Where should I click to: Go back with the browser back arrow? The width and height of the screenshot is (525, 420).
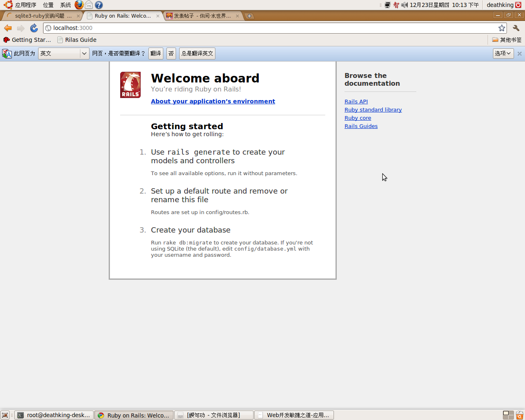click(x=8, y=28)
